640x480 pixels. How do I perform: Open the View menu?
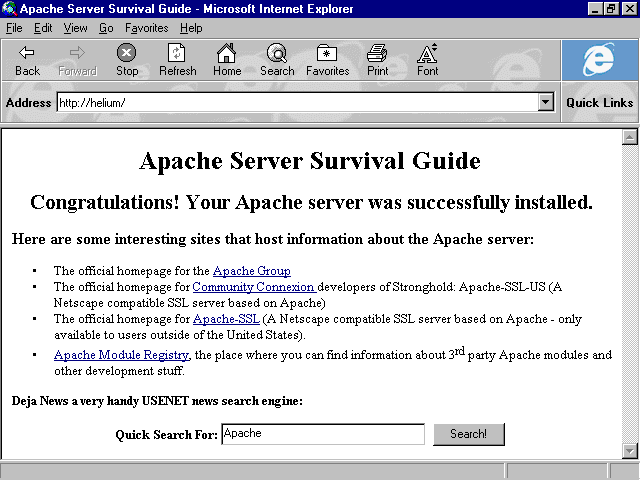75,28
